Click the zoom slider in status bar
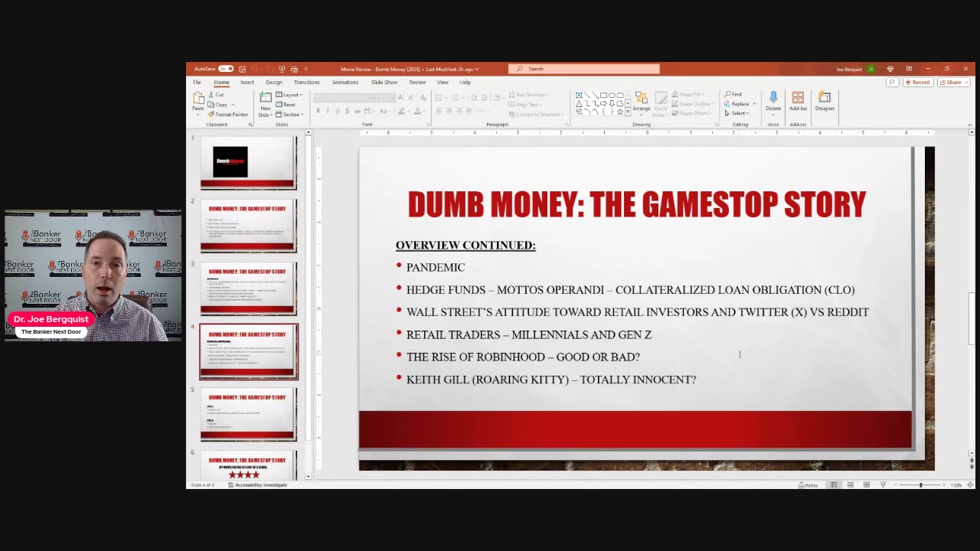The width and height of the screenshot is (980, 551). point(920,485)
